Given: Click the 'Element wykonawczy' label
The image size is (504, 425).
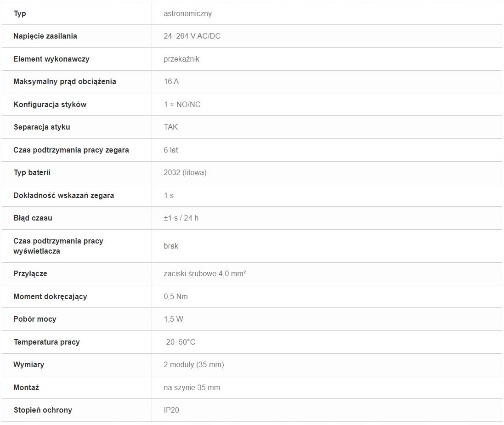Looking at the screenshot, I should pyautogui.click(x=51, y=59).
